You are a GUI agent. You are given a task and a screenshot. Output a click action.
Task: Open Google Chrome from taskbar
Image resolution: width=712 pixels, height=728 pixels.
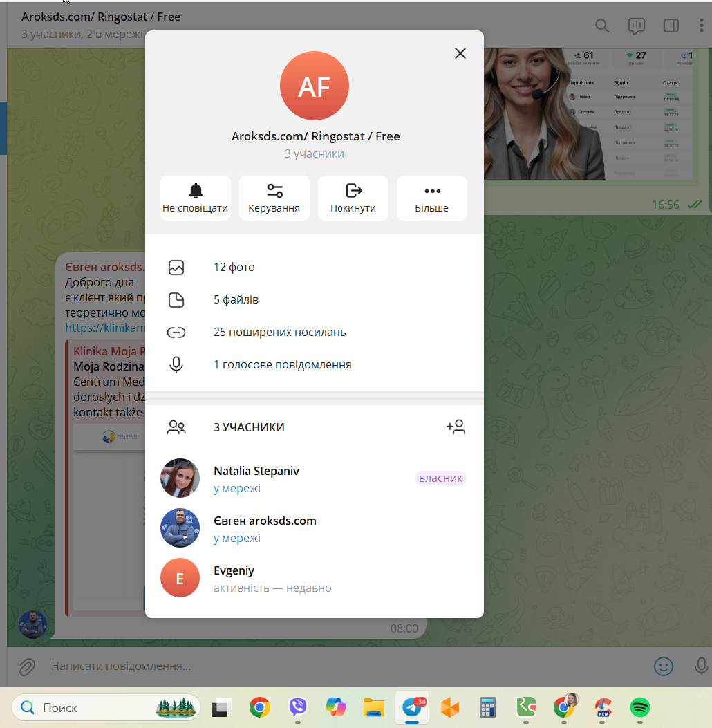pos(259,707)
